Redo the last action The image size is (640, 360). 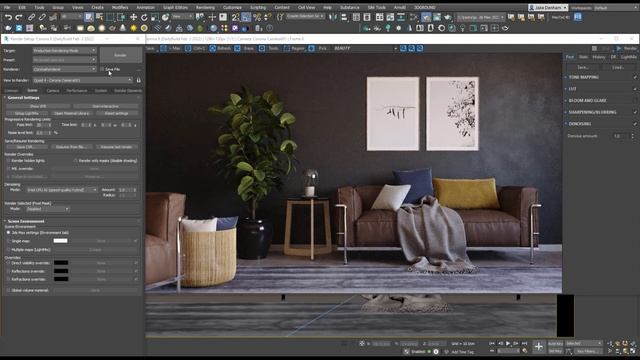coord(19,17)
